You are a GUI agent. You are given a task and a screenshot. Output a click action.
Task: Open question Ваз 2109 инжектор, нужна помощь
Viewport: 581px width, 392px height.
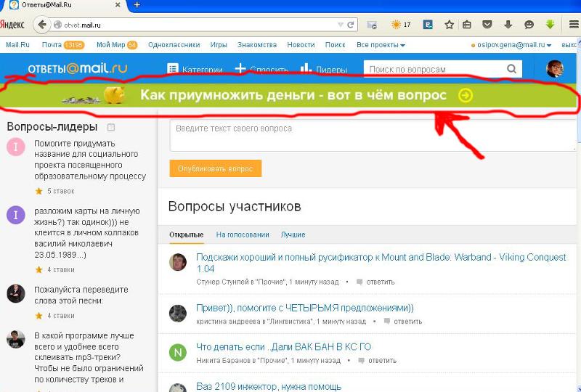pos(268,386)
